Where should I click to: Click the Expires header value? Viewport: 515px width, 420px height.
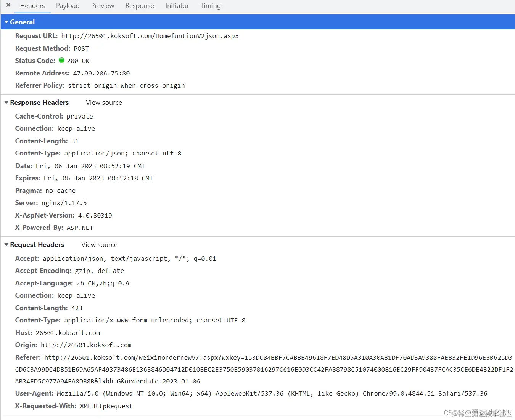(98, 178)
